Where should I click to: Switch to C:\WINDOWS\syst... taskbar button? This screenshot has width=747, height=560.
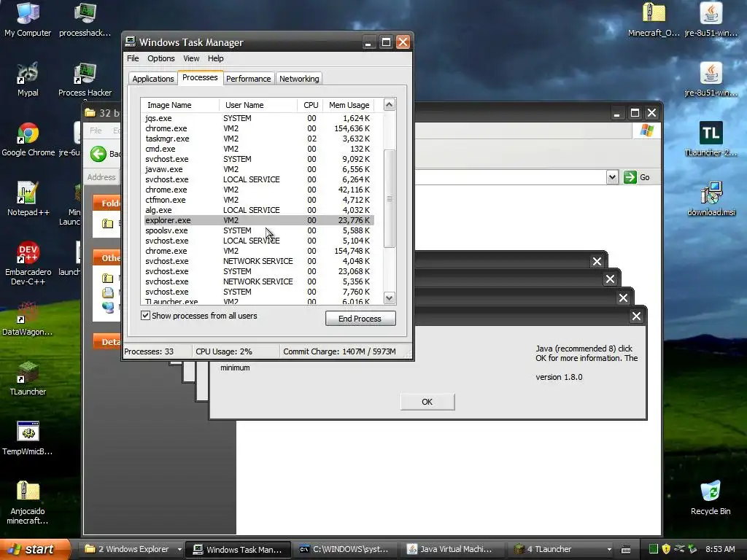click(344, 550)
